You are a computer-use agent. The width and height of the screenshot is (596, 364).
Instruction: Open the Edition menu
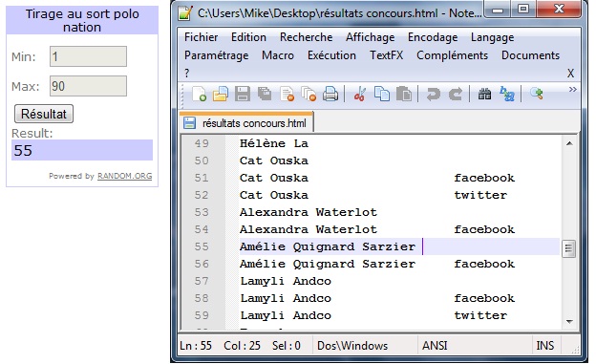(248, 37)
